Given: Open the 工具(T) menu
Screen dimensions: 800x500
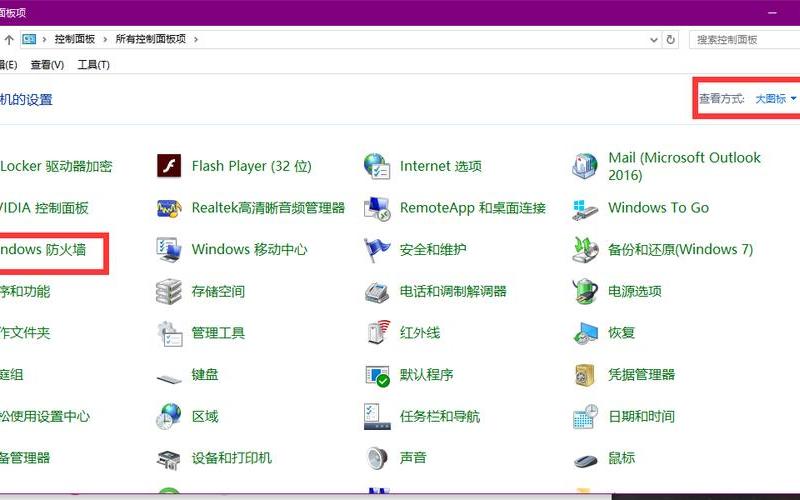Looking at the screenshot, I should [x=93, y=65].
